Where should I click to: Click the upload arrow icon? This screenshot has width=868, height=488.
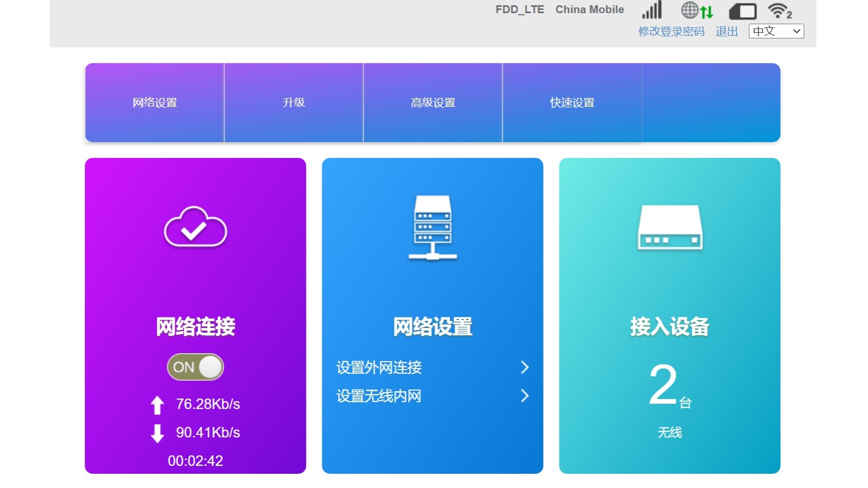click(x=157, y=405)
